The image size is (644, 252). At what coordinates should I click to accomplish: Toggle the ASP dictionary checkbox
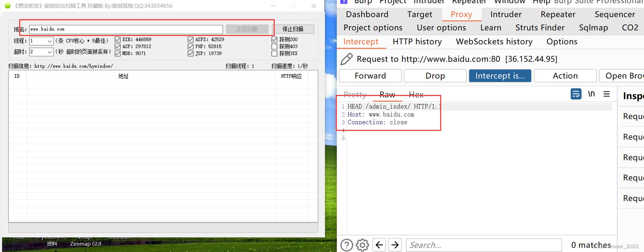[118, 46]
